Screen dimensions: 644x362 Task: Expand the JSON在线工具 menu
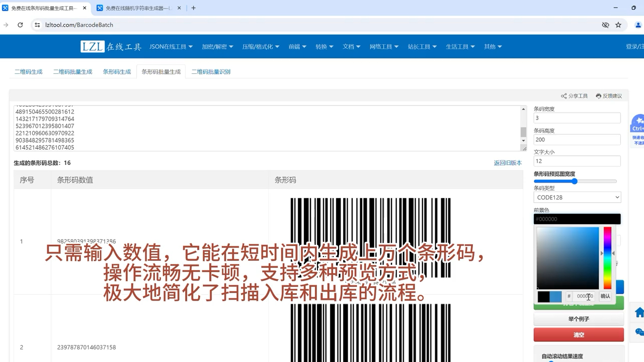point(171,46)
